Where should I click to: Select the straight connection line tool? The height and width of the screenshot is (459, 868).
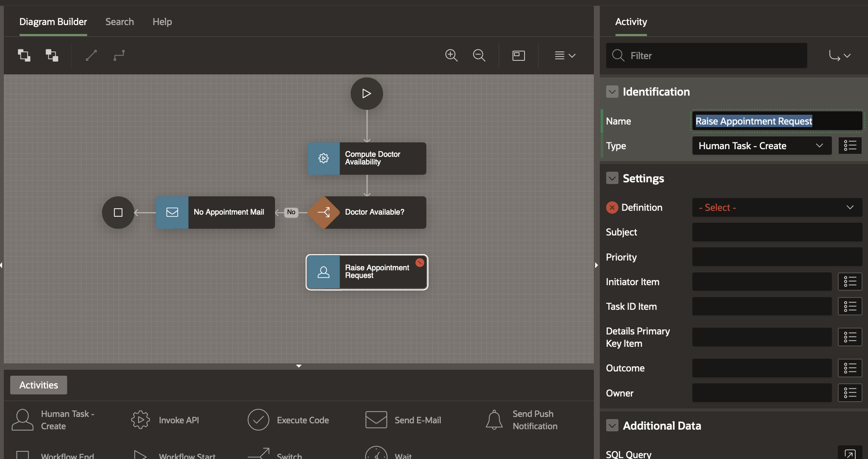click(x=91, y=55)
